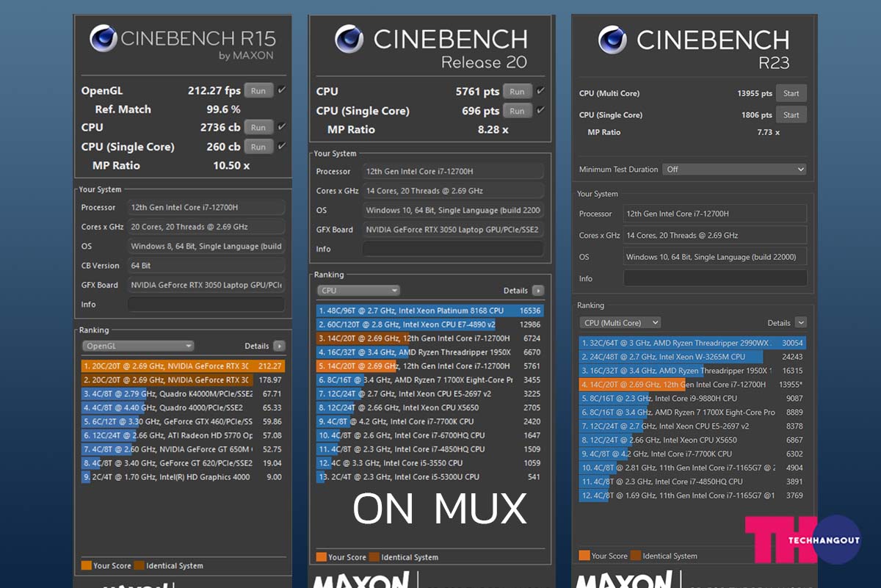881x588 pixels.
Task: Click the Info field in Cinebench R15
Action: coord(206,304)
